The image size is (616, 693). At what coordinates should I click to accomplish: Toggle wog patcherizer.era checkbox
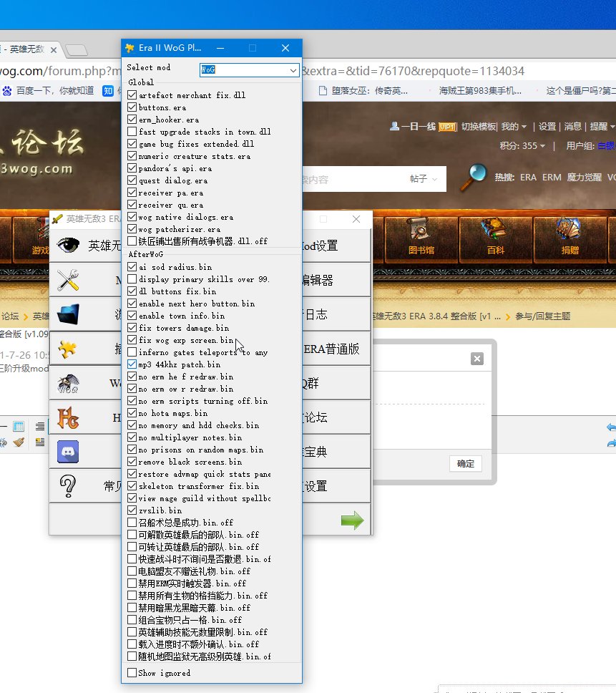click(132, 229)
